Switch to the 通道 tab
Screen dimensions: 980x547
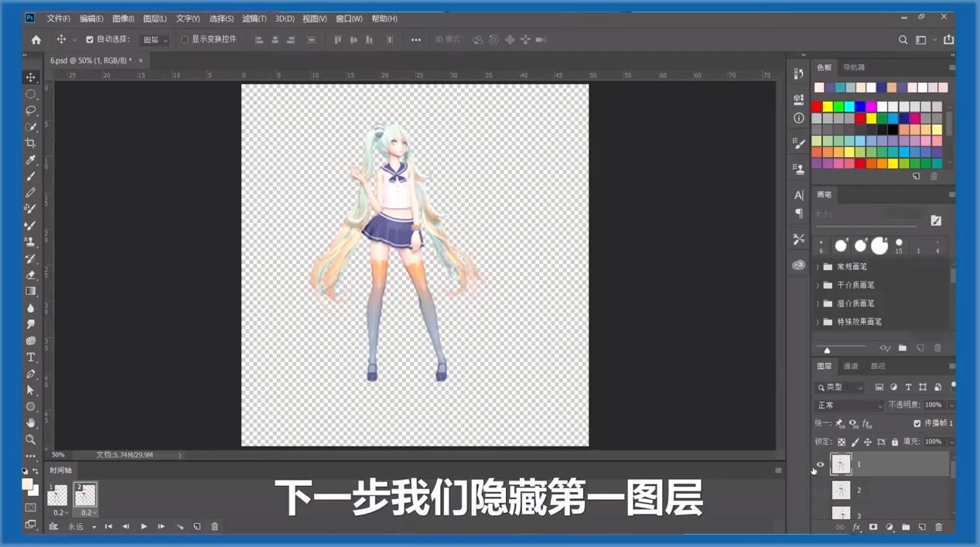851,367
